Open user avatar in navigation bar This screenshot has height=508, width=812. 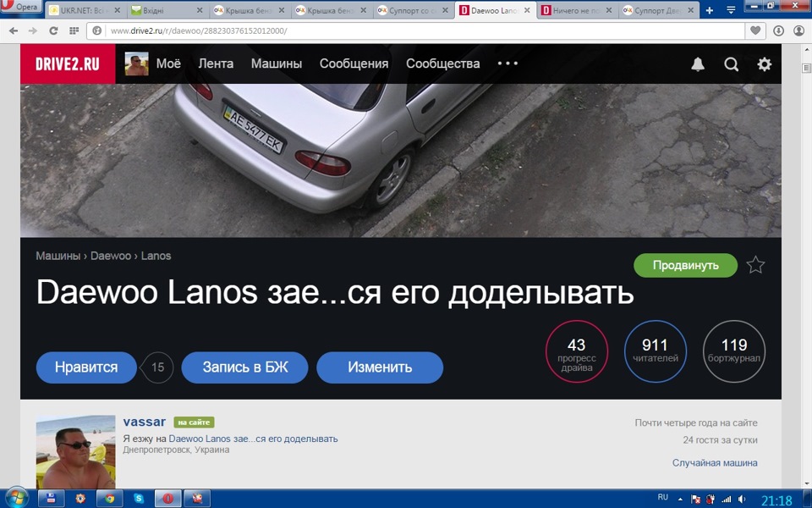pos(137,63)
